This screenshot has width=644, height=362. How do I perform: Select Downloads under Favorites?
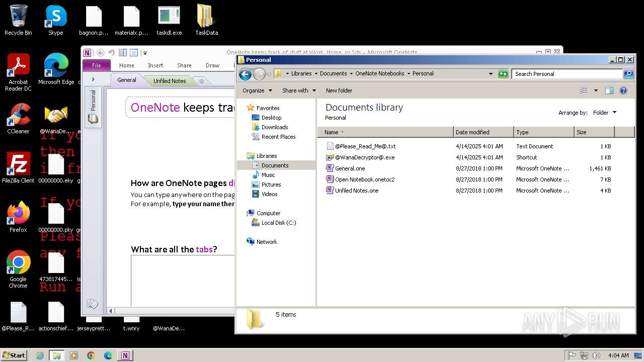pos(274,127)
